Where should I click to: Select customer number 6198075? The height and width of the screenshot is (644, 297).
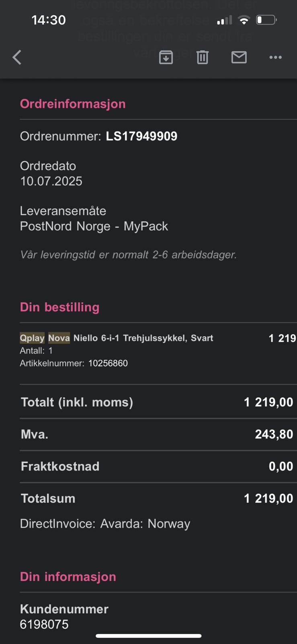pos(44,625)
